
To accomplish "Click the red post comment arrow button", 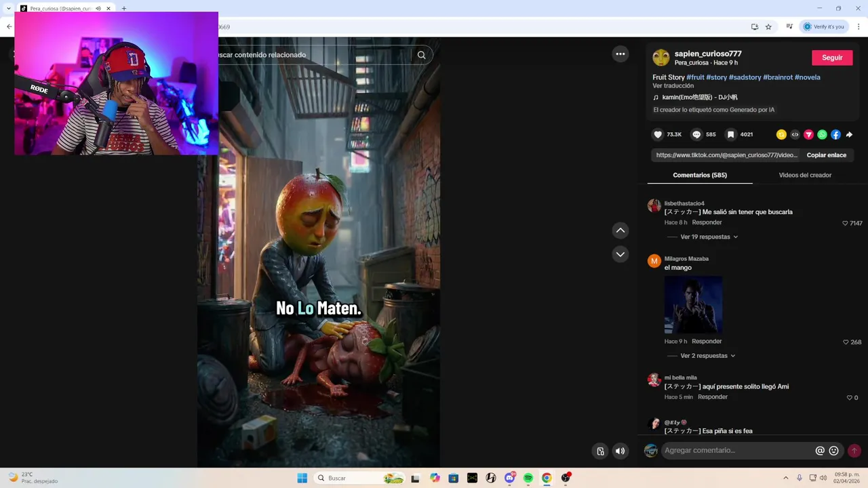I will click(854, 451).
